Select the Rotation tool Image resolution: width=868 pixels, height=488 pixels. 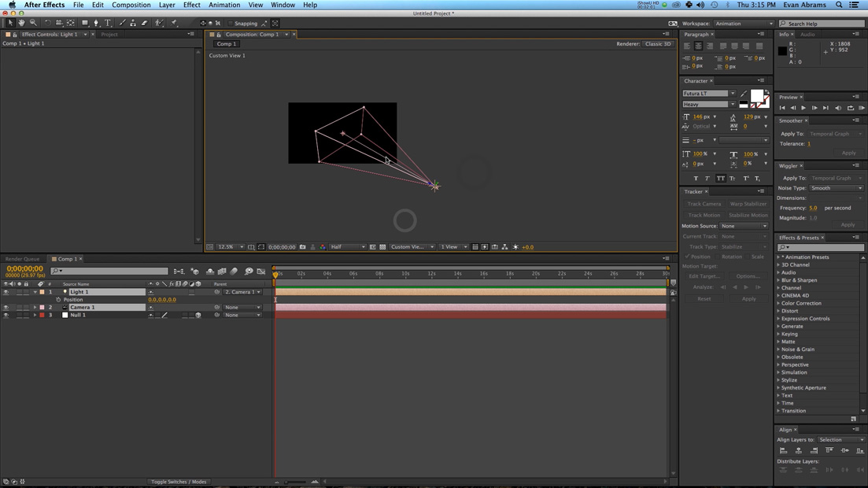pyautogui.click(x=47, y=23)
